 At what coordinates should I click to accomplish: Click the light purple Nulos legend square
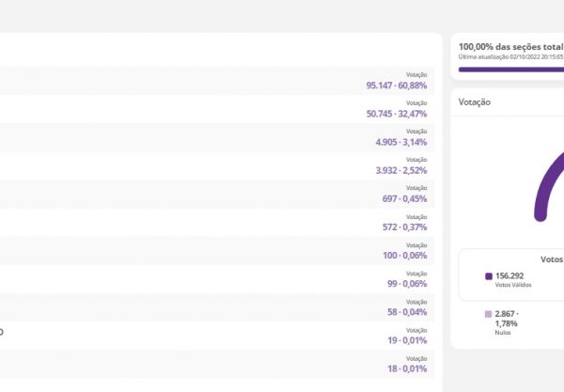(489, 314)
